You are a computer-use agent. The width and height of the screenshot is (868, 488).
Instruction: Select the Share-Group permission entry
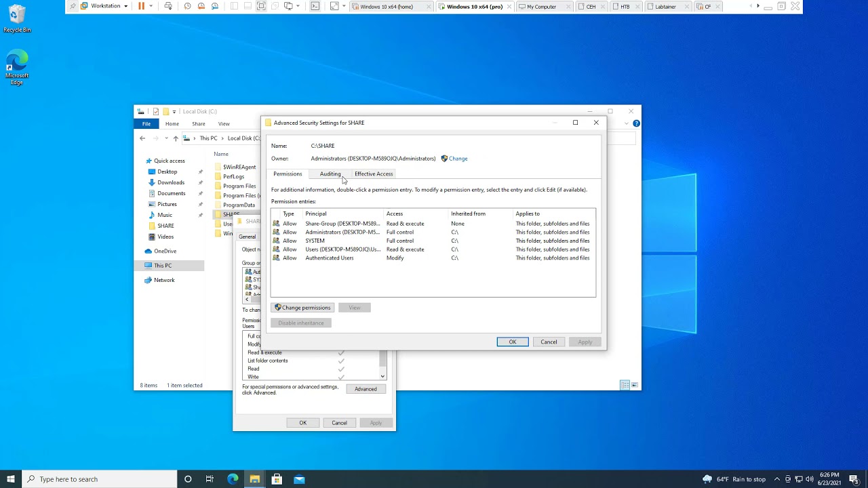[x=433, y=224]
